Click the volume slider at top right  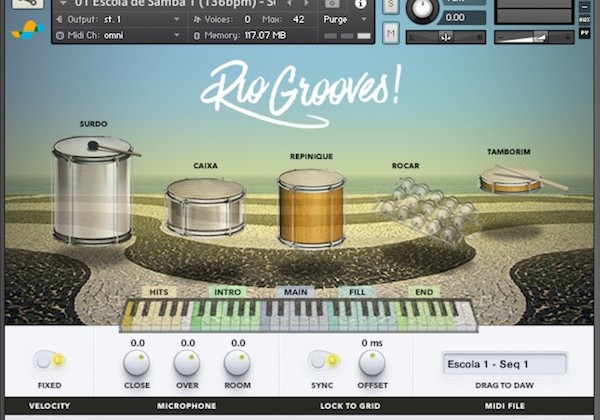point(534,37)
